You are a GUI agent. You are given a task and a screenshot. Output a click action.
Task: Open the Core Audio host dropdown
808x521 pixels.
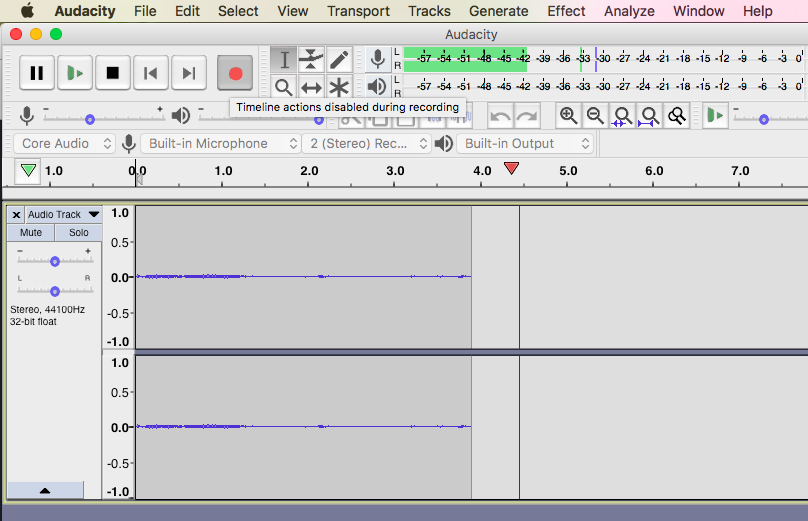[x=65, y=144]
